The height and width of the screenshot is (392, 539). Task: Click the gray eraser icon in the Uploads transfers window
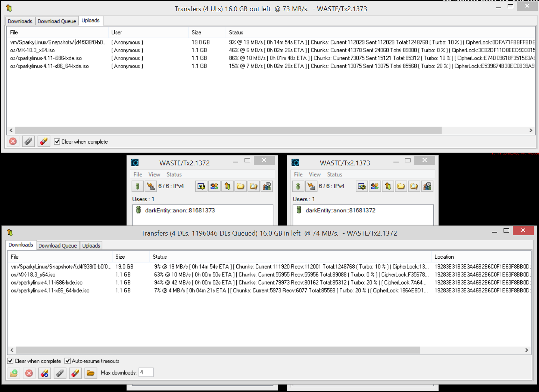point(28,141)
